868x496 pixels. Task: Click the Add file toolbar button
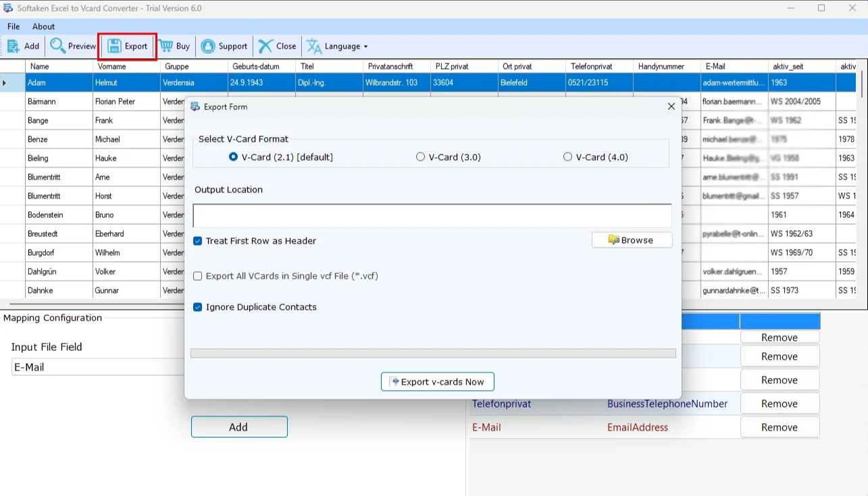(23, 46)
